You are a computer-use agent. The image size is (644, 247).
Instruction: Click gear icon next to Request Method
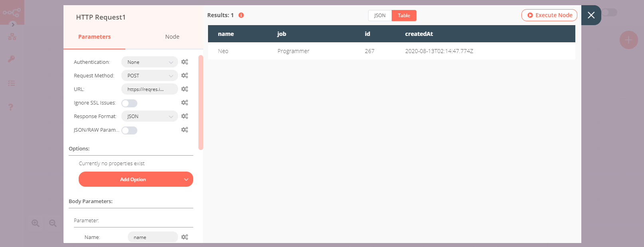coord(184,75)
